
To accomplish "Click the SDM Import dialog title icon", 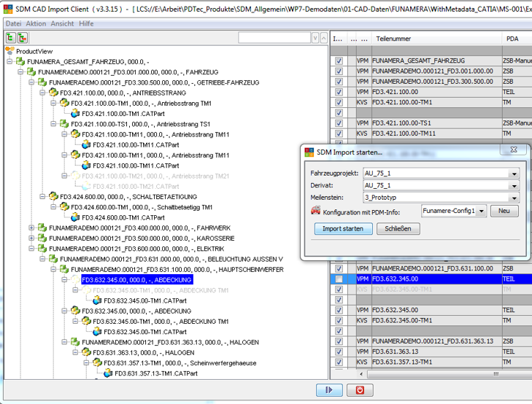I will (309, 152).
